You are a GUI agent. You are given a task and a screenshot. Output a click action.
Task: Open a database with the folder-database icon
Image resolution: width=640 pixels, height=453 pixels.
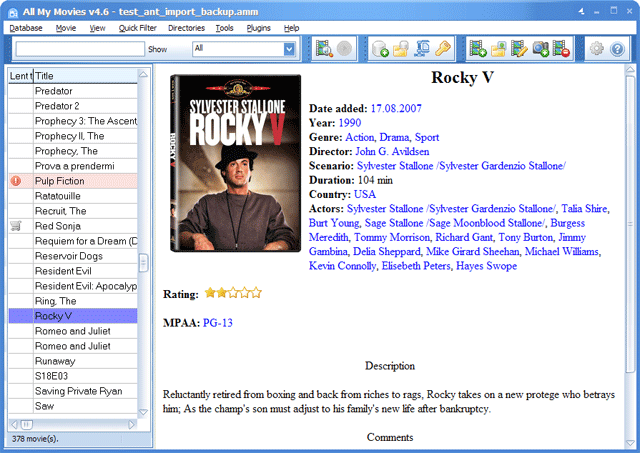click(x=401, y=49)
